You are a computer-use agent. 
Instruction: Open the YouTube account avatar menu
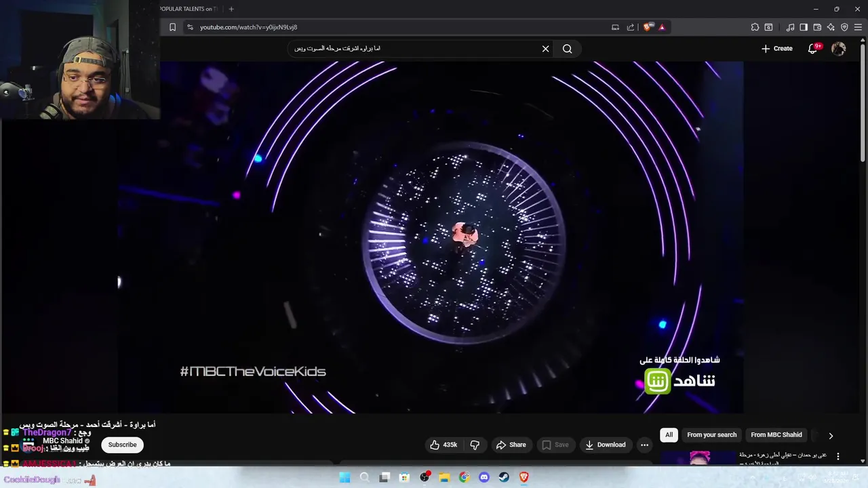839,49
